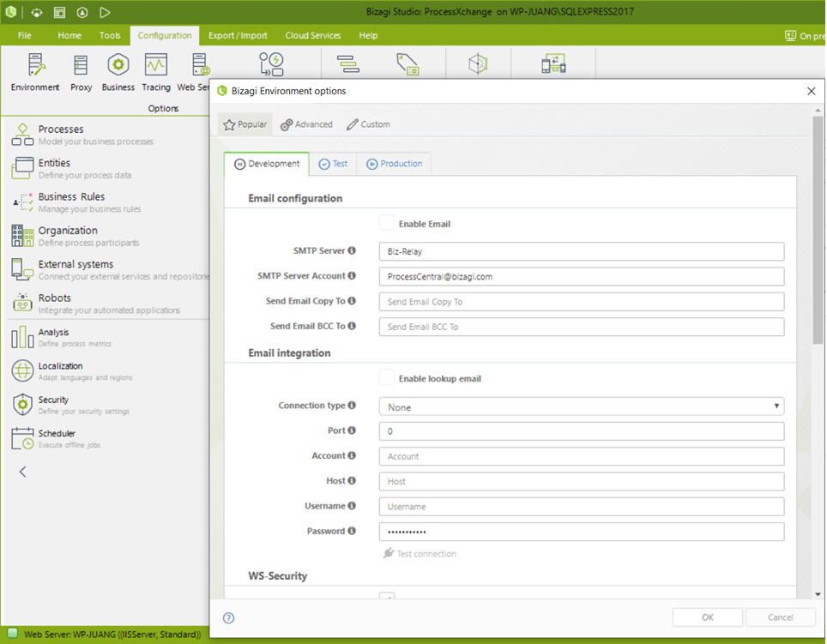
Task: Switch to the Tools ribbon tab
Action: tap(110, 35)
